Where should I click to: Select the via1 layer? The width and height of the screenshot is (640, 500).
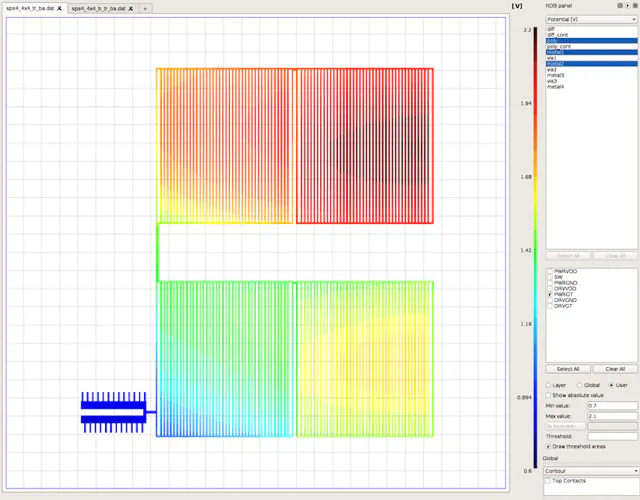[x=591, y=58]
